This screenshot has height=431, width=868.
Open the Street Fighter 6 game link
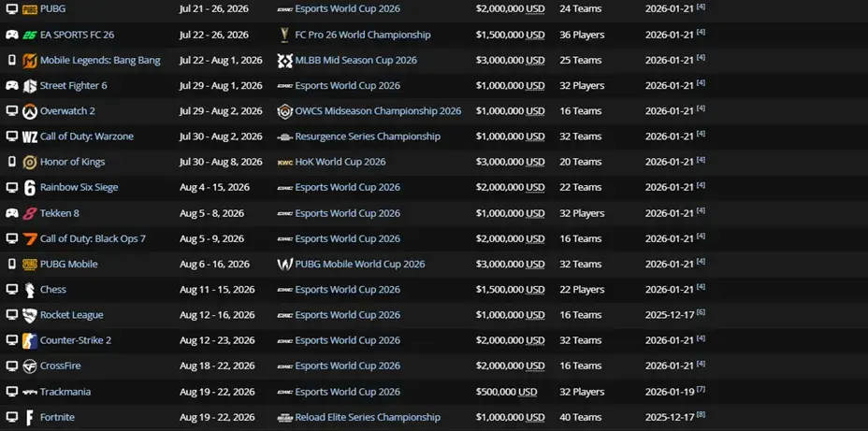tap(74, 86)
